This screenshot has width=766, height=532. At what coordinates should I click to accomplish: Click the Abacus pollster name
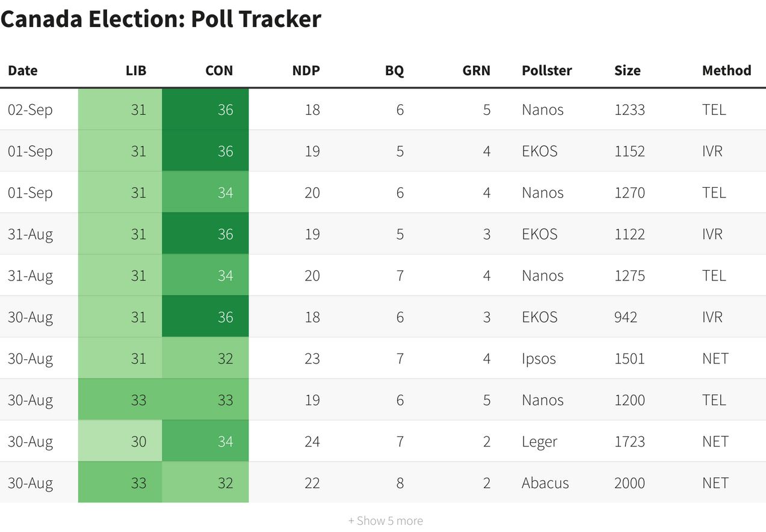click(545, 483)
